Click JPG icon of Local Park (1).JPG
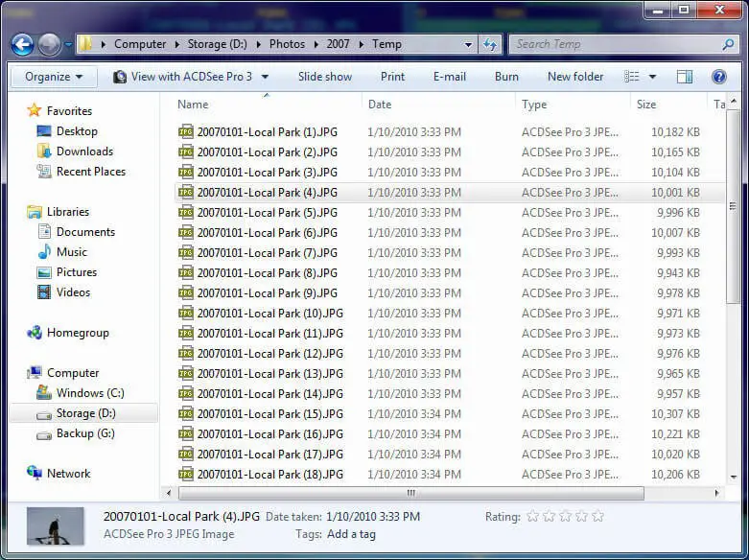 coord(186,132)
